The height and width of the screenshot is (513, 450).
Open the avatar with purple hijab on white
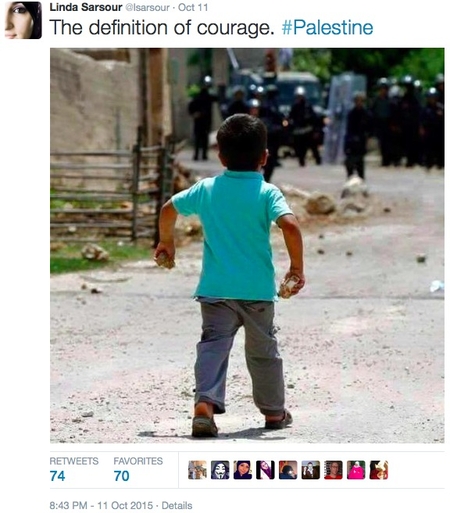click(265, 470)
